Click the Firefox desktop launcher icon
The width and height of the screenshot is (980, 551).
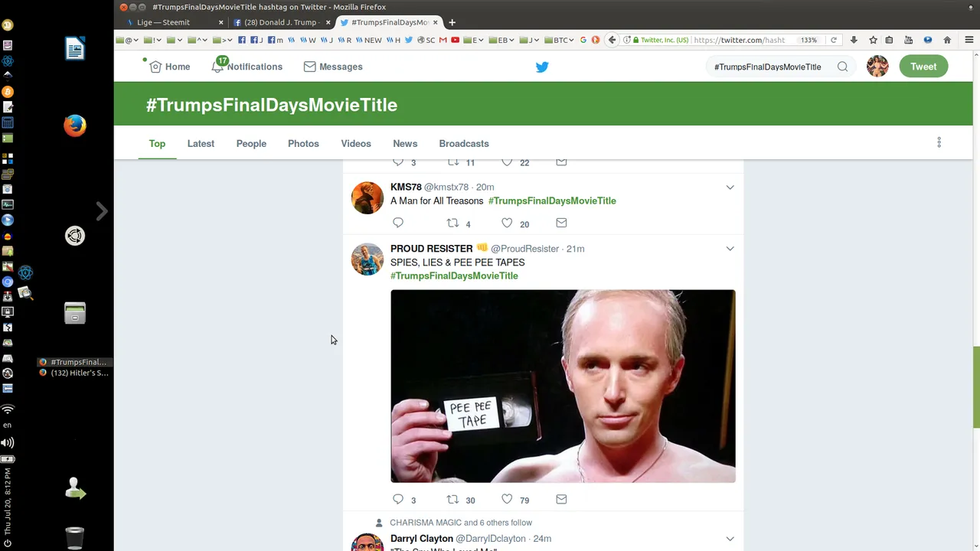pos(75,126)
